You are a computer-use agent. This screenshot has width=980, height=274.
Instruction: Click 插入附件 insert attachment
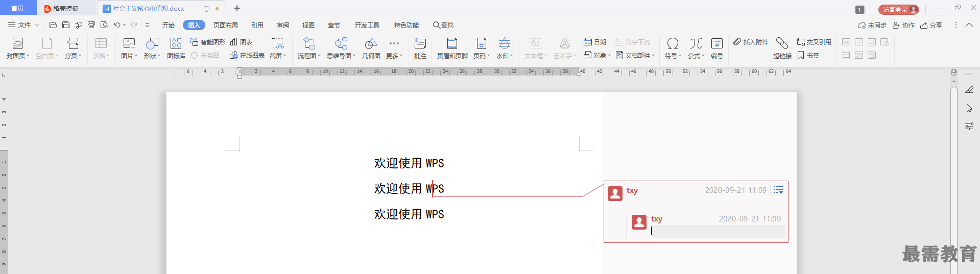(751, 42)
